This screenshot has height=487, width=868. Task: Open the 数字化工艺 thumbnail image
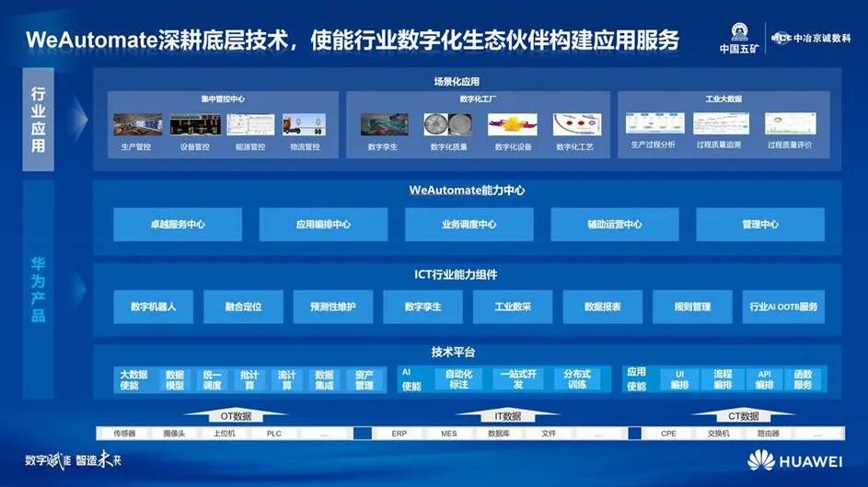pos(577,124)
